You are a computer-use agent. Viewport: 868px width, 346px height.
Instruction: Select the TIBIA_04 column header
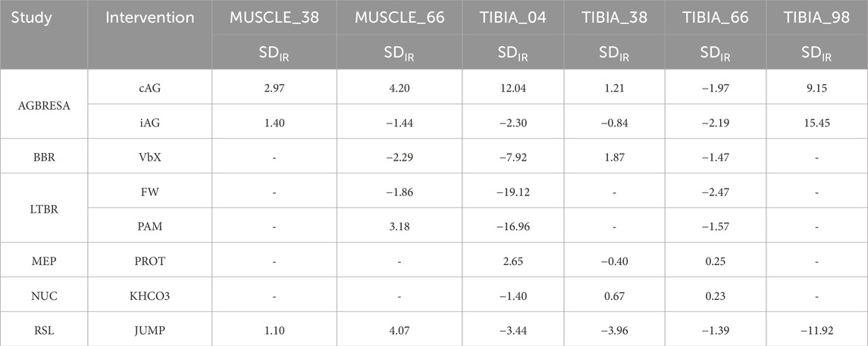496,17
